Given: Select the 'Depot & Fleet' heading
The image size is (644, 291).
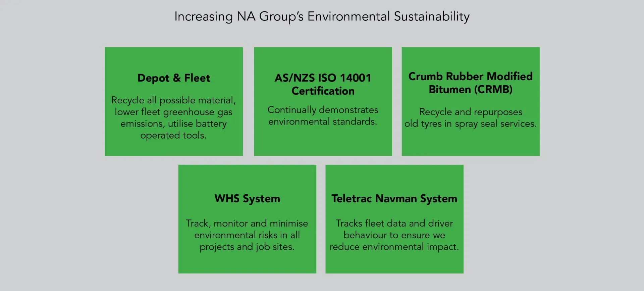Looking at the screenshot, I should coord(174,78).
